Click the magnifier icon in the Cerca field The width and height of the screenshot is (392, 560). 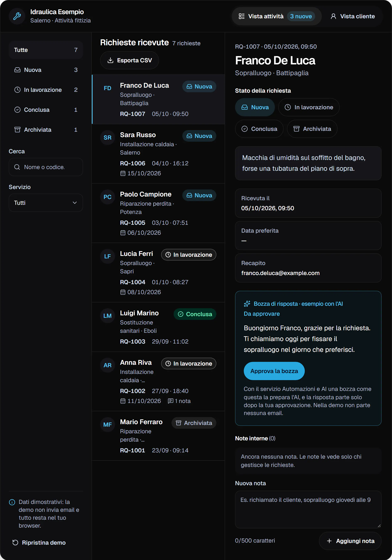tap(17, 167)
